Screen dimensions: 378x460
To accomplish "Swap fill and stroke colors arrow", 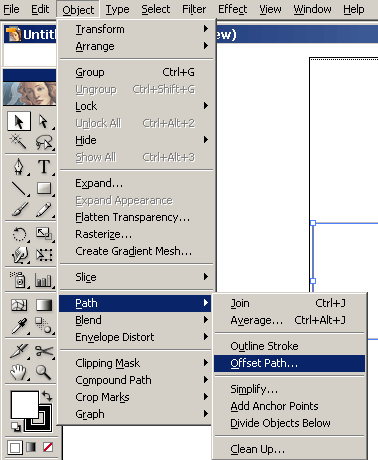I will click(x=47, y=396).
